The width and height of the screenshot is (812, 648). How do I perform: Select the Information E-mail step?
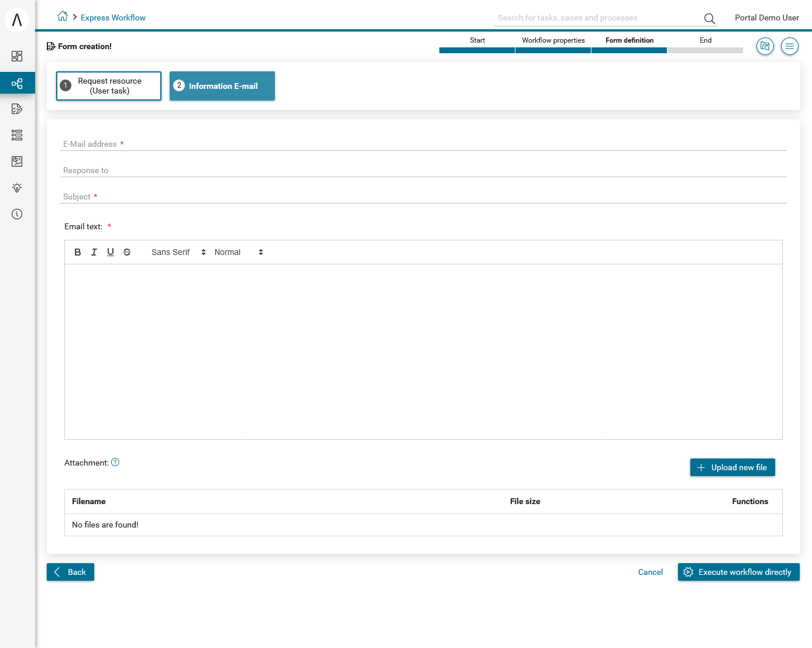click(x=222, y=86)
